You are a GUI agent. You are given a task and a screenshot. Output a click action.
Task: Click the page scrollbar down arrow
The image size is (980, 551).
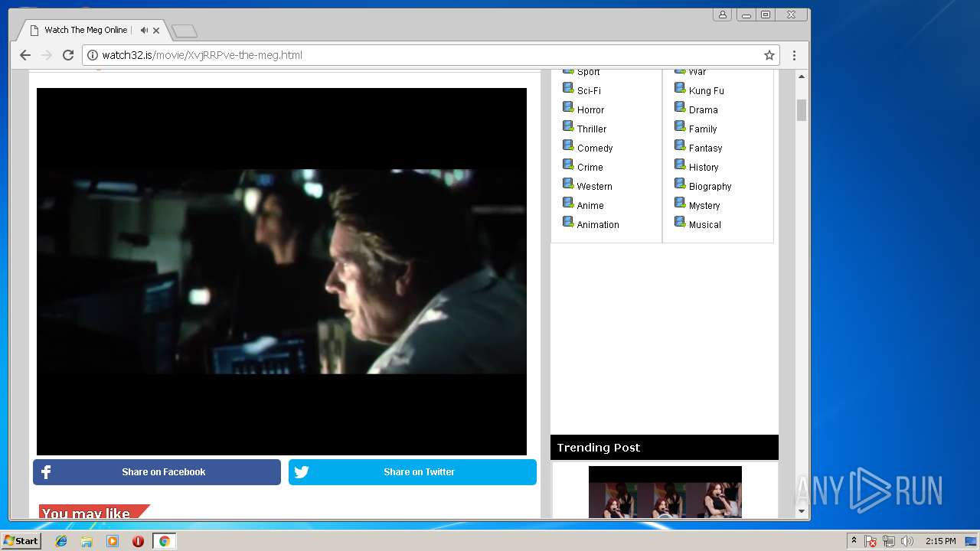(802, 511)
